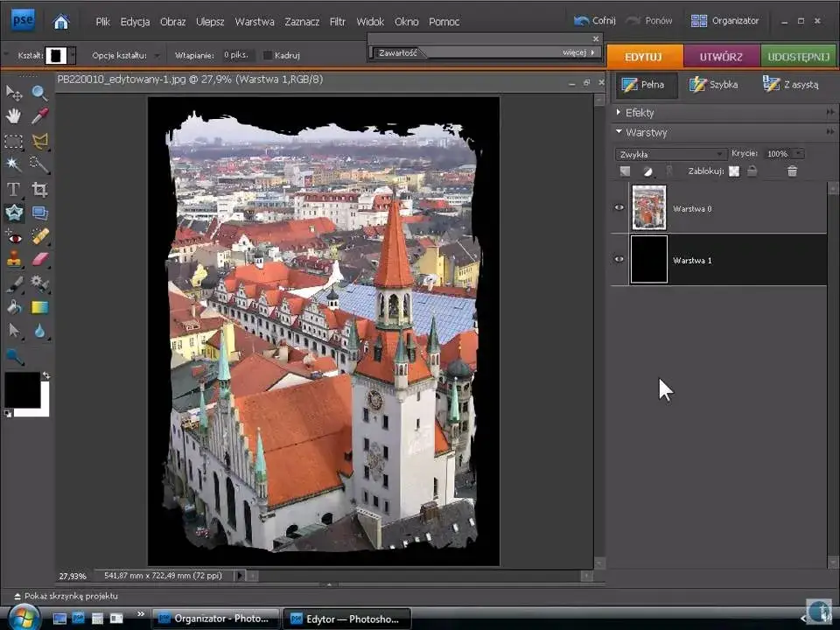Open the Warstwa menu
The width and height of the screenshot is (840, 630).
coord(255,21)
